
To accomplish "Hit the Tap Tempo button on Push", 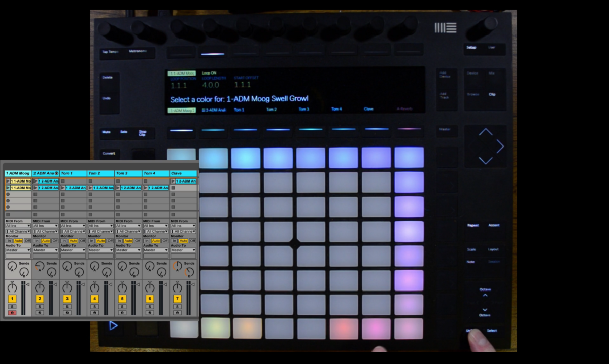I will (110, 52).
